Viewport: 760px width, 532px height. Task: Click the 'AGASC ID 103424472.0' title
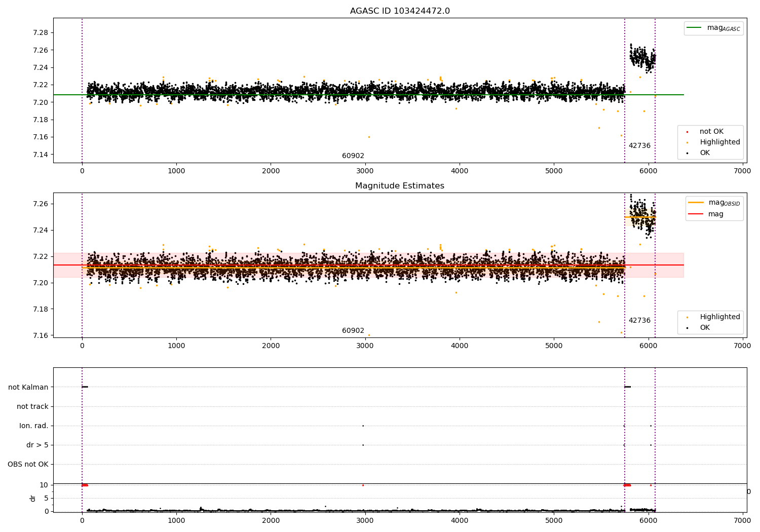click(x=400, y=11)
